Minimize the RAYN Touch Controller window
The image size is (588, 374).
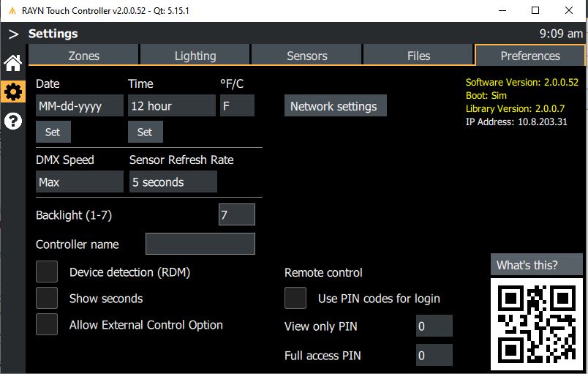(502, 10)
